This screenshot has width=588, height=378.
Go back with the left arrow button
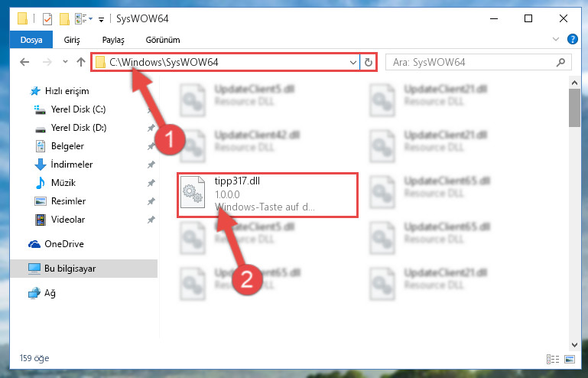click(24, 62)
